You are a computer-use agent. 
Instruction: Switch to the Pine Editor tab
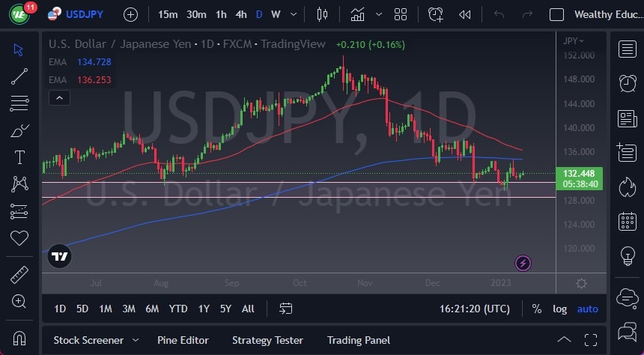[x=183, y=340]
